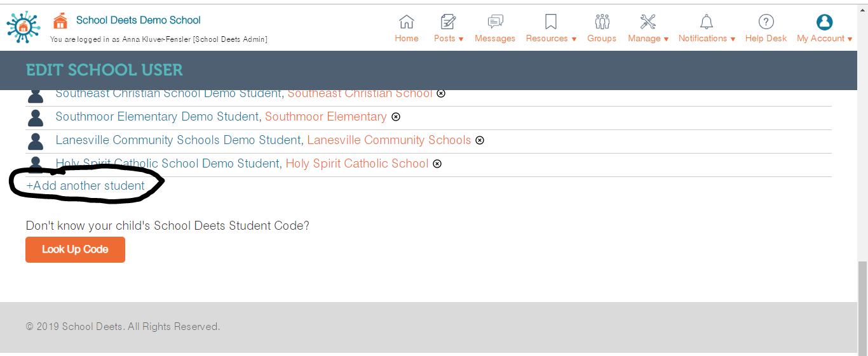
Task: Remove Southmoor Elementary student via x icon
Action: click(395, 117)
